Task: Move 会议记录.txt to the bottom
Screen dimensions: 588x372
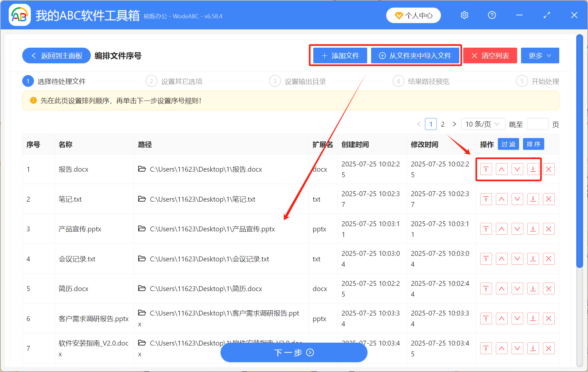Action: click(533, 259)
